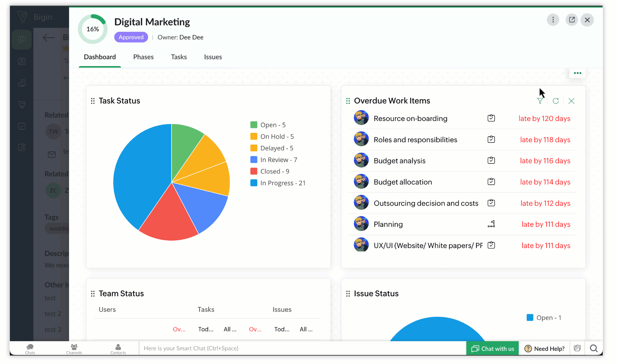Switch to the Dashboard tab
617x364 pixels.
coord(100,57)
